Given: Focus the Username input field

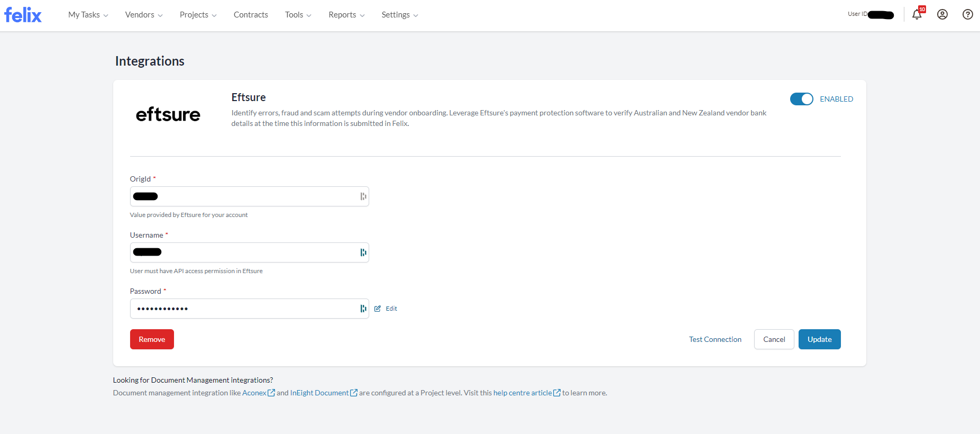Looking at the screenshot, I should pos(250,252).
